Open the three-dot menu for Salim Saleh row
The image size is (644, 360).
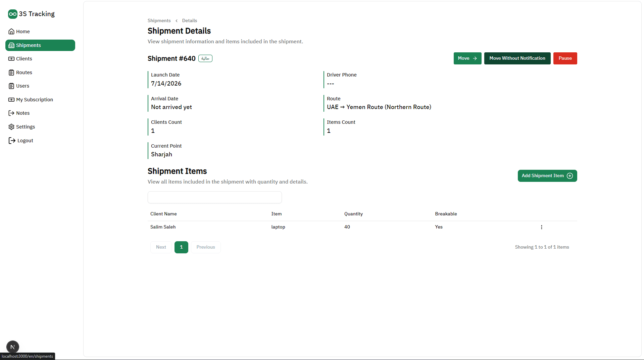click(541, 227)
